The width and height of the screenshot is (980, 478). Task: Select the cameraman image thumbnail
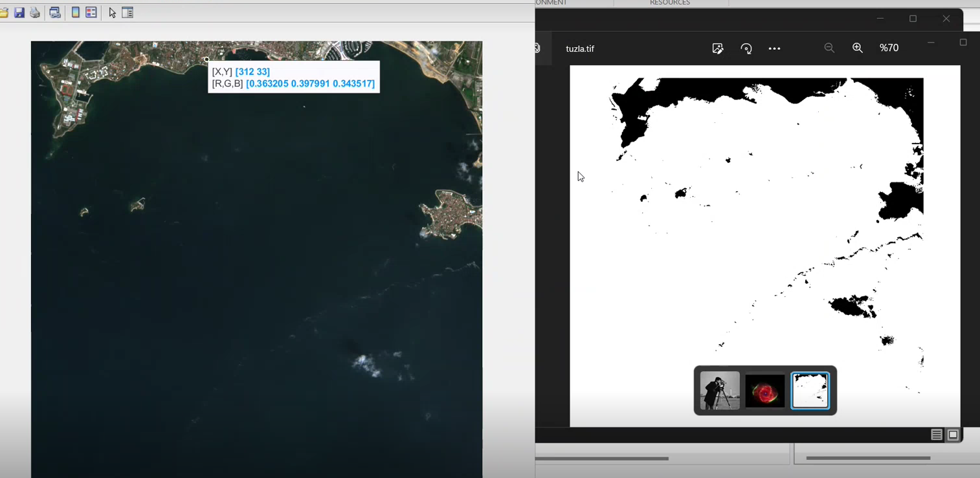(x=719, y=390)
